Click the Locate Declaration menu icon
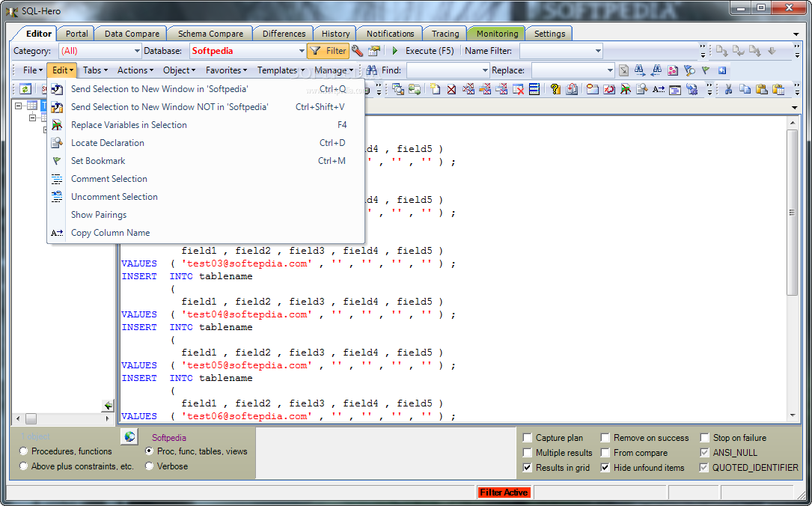Viewport: 812px width, 506px height. click(x=57, y=143)
